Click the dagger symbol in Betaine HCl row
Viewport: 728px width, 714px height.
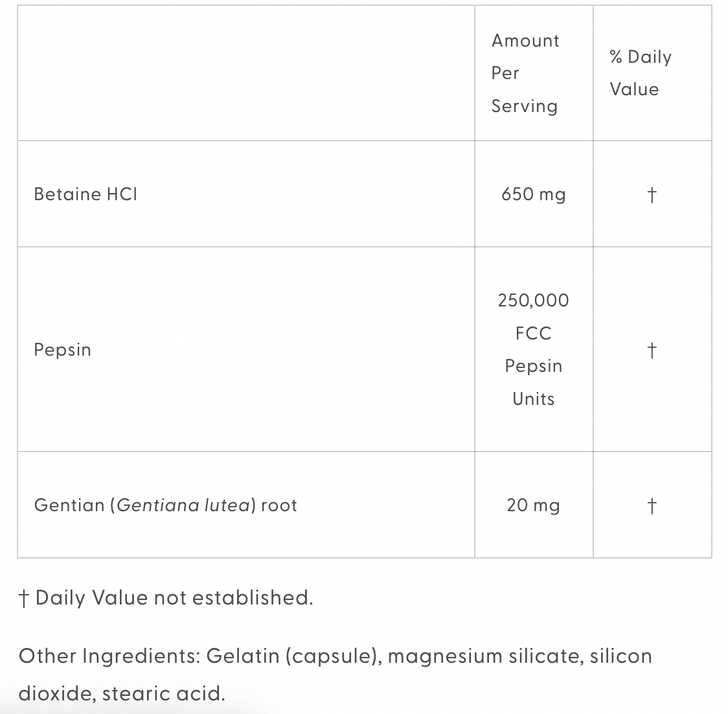coord(652,194)
